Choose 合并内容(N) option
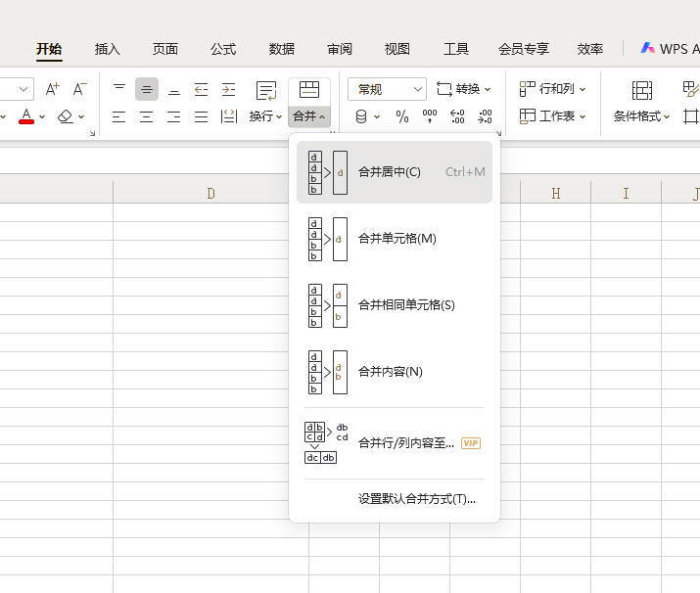700x593 pixels. click(395, 372)
